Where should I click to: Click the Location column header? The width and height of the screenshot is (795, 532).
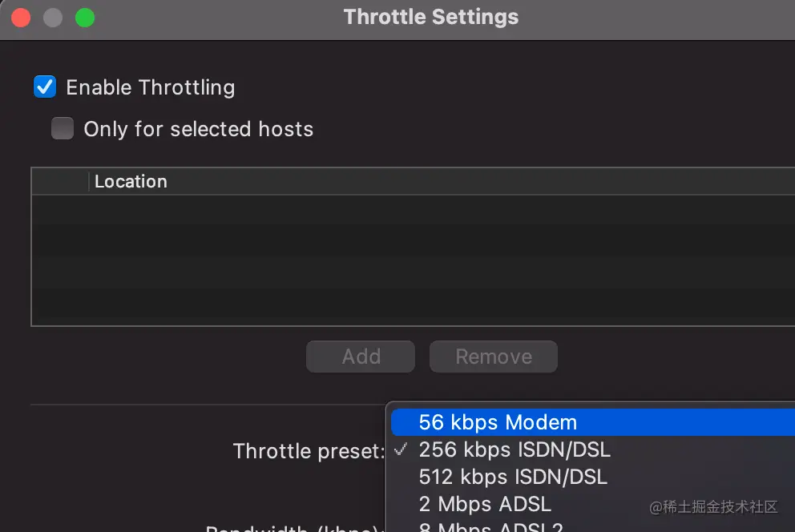point(131,182)
